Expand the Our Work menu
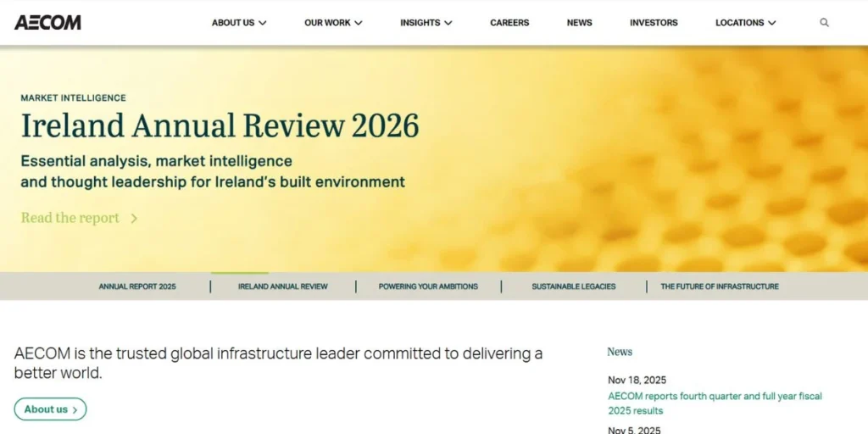Image resolution: width=868 pixels, height=434 pixels. [x=333, y=23]
